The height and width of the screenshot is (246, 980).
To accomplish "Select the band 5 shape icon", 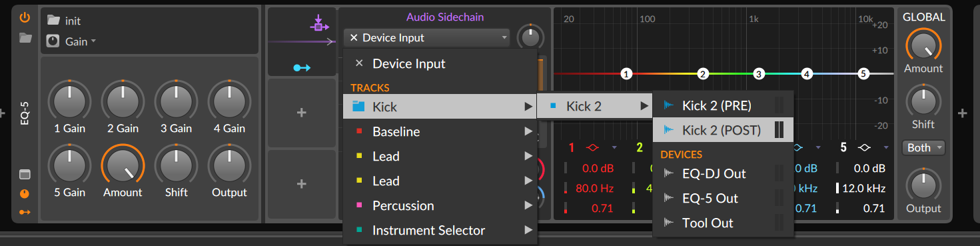I will (x=864, y=147).
